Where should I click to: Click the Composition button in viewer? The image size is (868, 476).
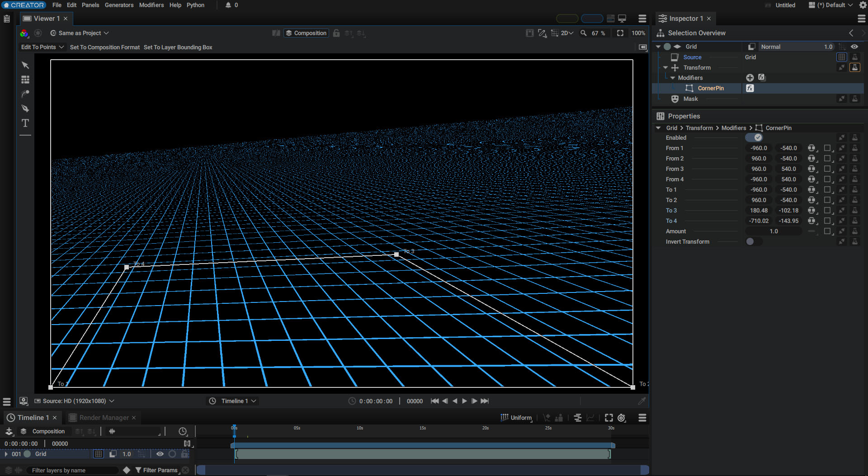pos(306,33)
